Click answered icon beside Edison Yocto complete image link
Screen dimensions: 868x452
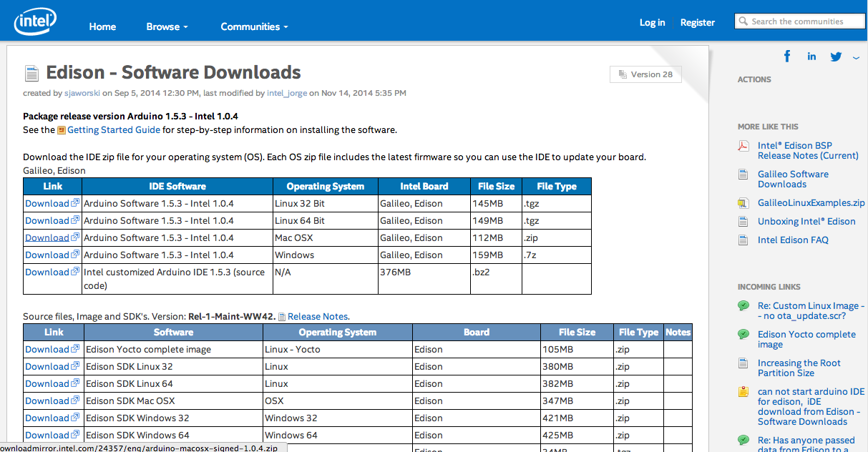tap(743, 335)
